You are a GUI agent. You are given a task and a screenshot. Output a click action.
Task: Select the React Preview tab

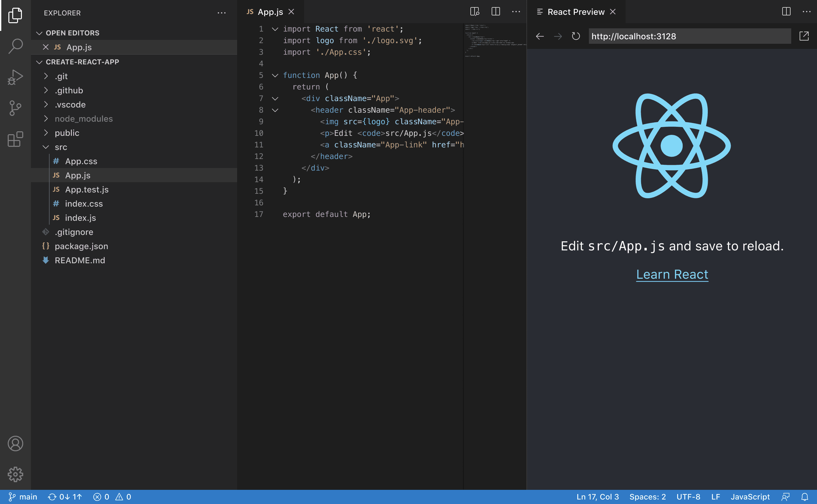click(x=576, y=12)
